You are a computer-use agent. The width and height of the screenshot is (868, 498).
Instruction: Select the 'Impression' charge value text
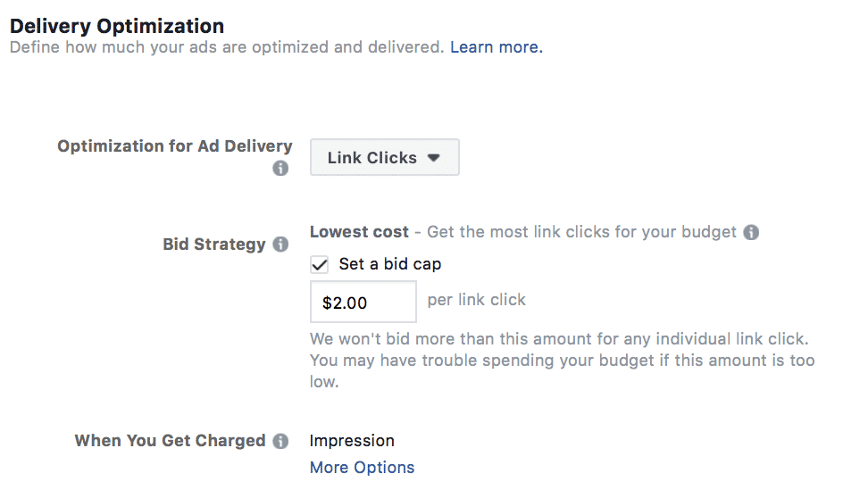point(352,441)
